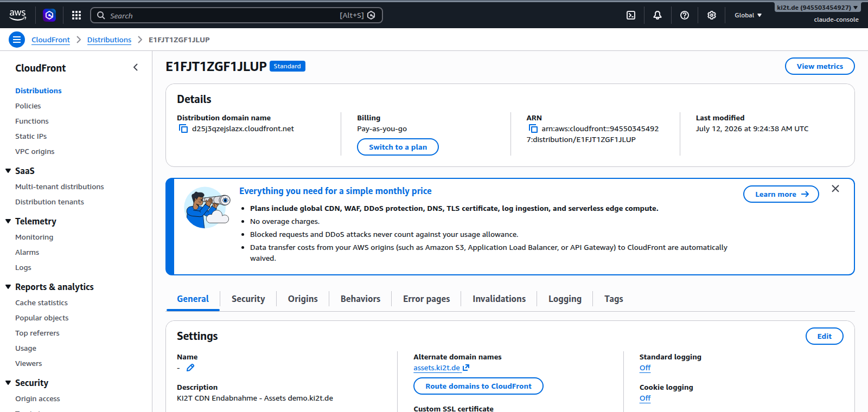The width and height of the screenshot is (868, 412).
Task: Open Alarms under Telemetry
Action: [27, 252]
